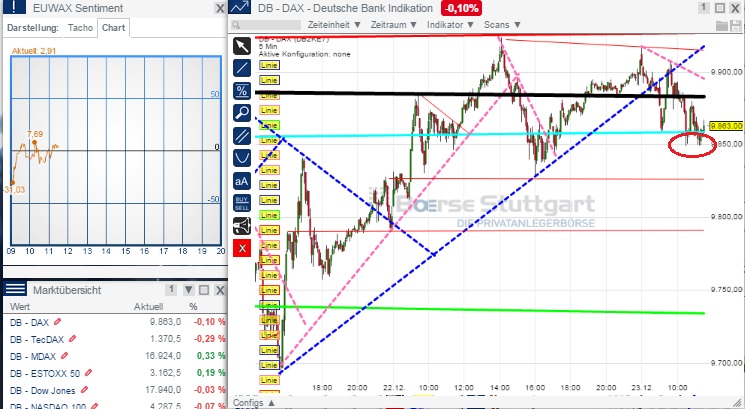The width and height of the screenshot is (745, 409).
Task: Click the 9.863,0 value for DB - DAX
Action: point(165,322)
